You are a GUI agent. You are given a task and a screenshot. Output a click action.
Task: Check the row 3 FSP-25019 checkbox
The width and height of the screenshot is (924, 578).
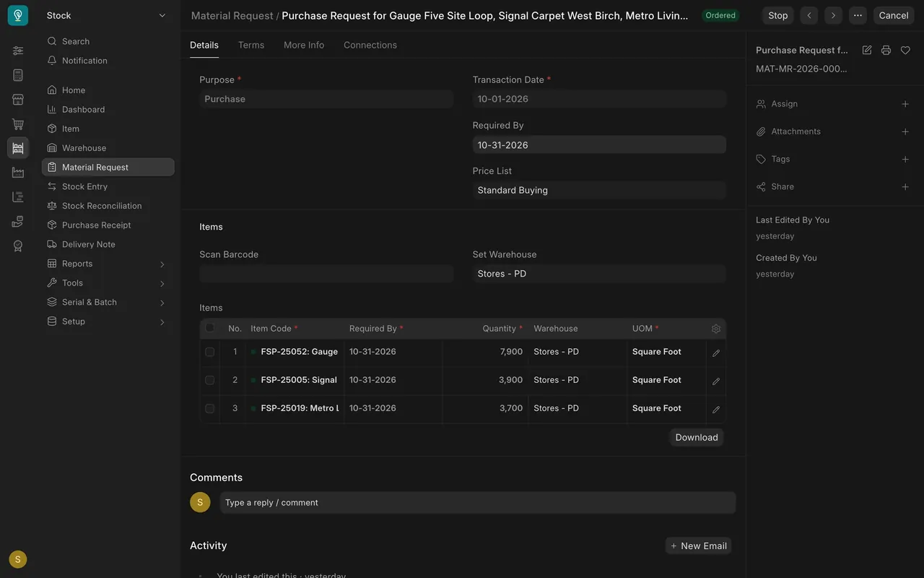click(210, 408)
